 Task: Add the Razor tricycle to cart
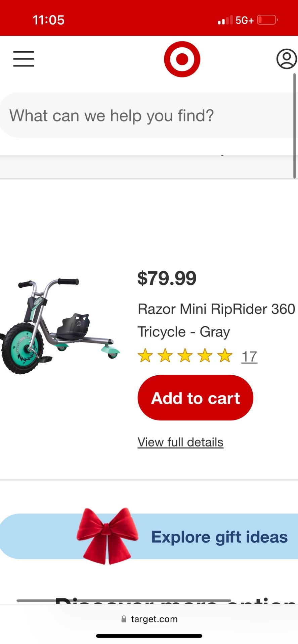[x=195, y=398]
